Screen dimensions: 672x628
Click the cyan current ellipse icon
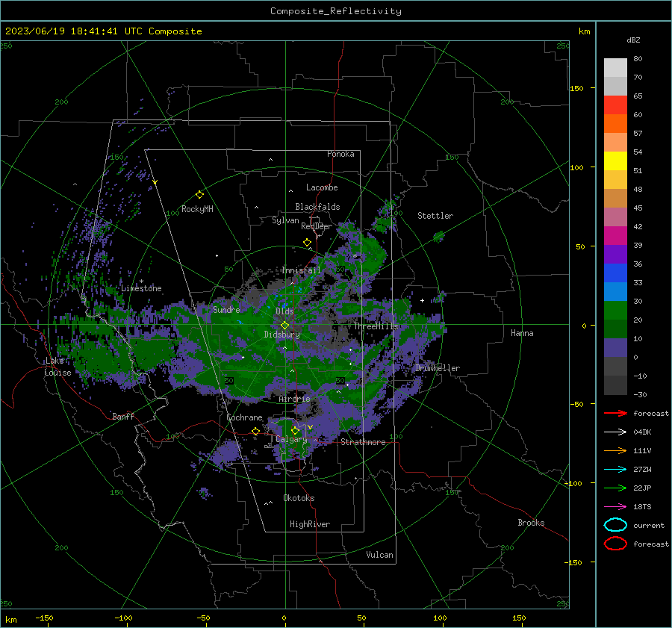point(615,525)
